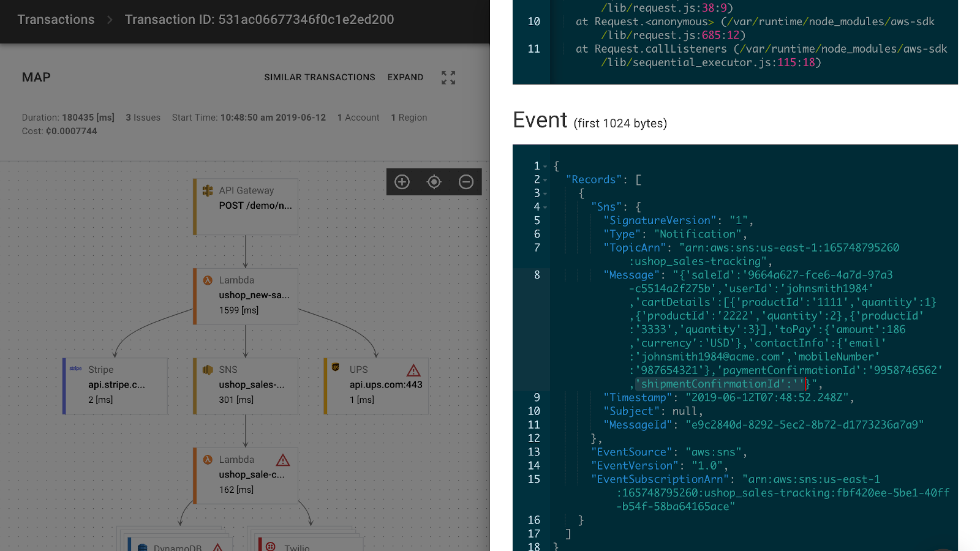Click the DynamoDB node icon
Image resolution: width=980 pixels, height=551 pixels.
[143, 547]
